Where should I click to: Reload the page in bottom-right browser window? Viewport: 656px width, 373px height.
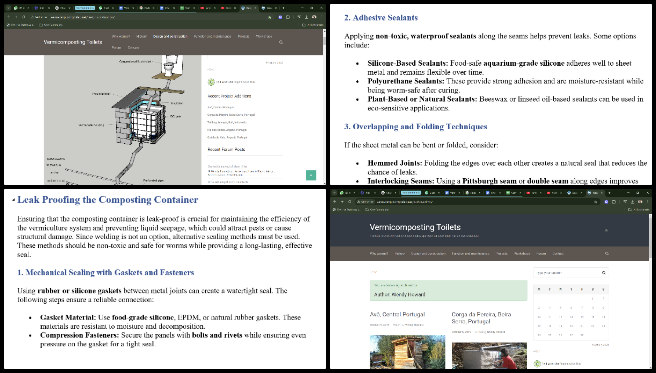pyautogui.click(x=350, y=202)
